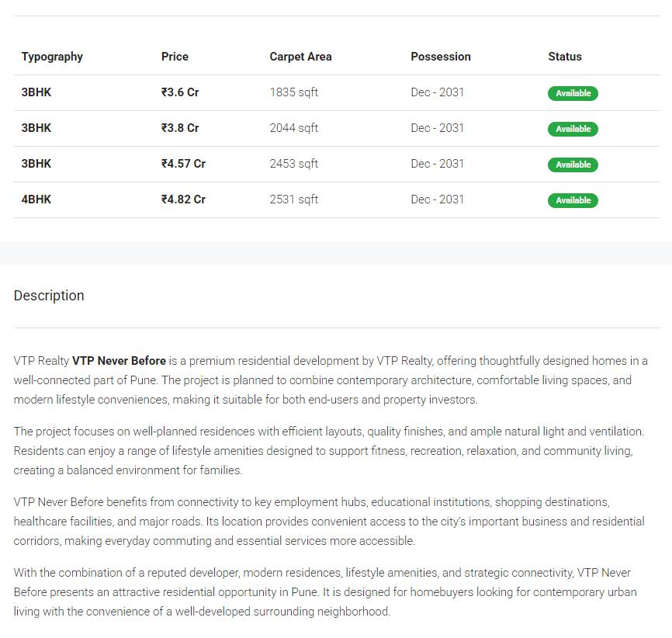Select the "₹3.8 Cr" price cell
Viewport: 672px width, 638px height.
click(180, 128)
